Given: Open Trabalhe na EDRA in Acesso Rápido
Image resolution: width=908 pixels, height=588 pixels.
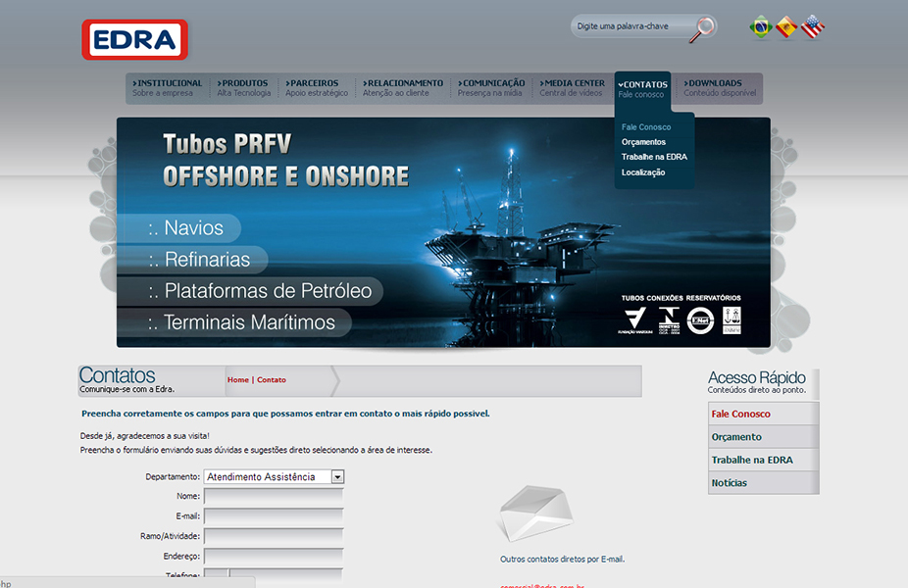Looking at the screenshot, I should tap(763, 460).
